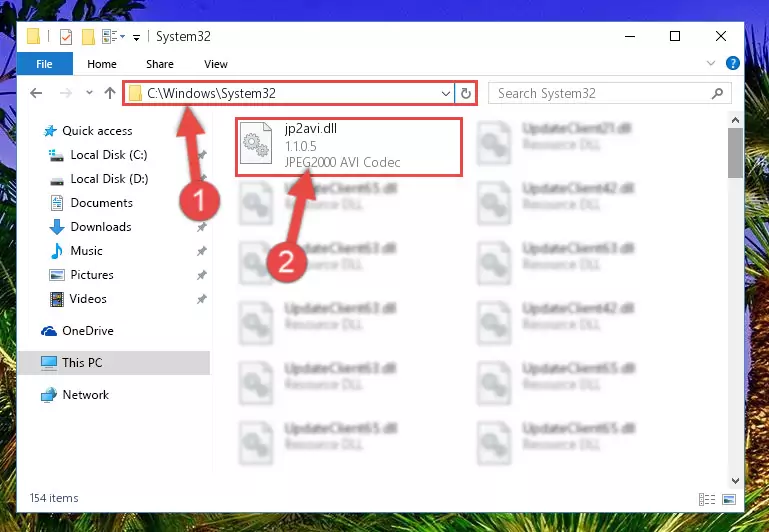
Task: Click the Downloads blue arrow icon
Action: [57, 227]
